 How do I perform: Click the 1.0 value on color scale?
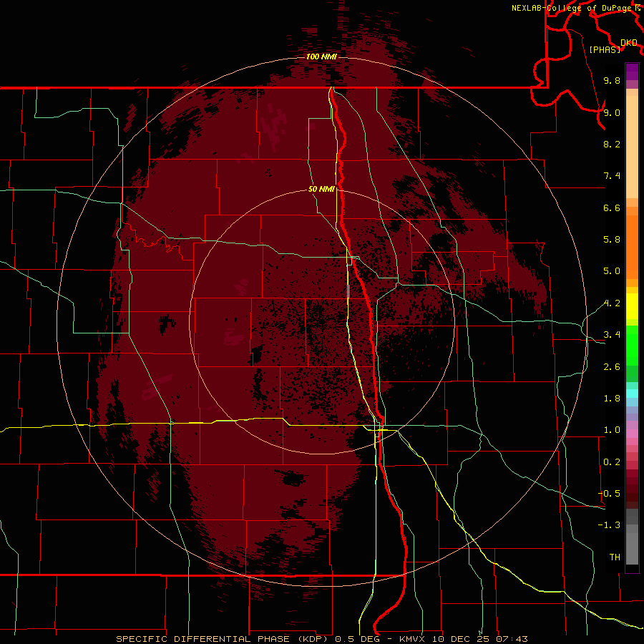(x=612, y=430)
